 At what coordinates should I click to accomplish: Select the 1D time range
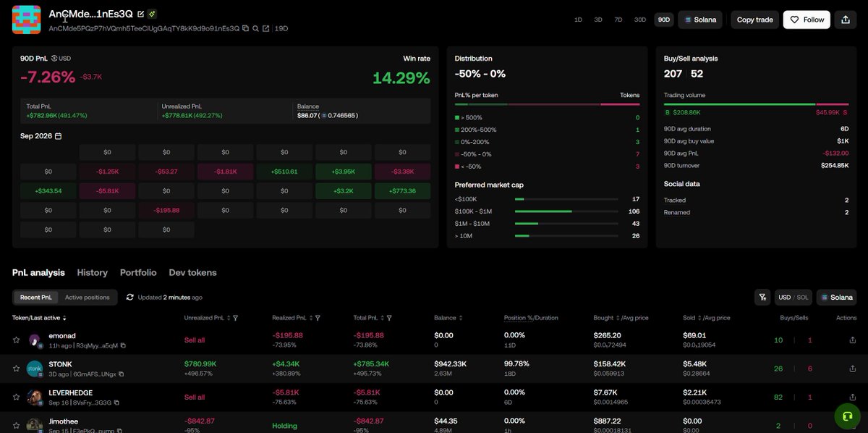(578, 20)
